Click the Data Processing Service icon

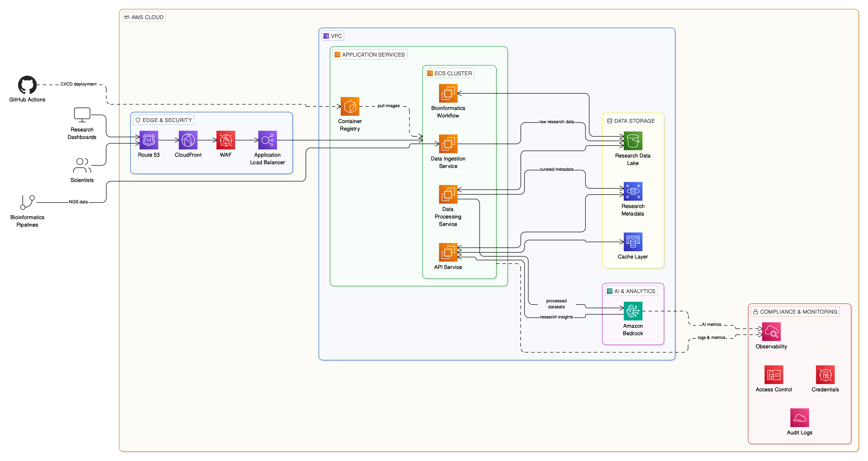(448, 194)
